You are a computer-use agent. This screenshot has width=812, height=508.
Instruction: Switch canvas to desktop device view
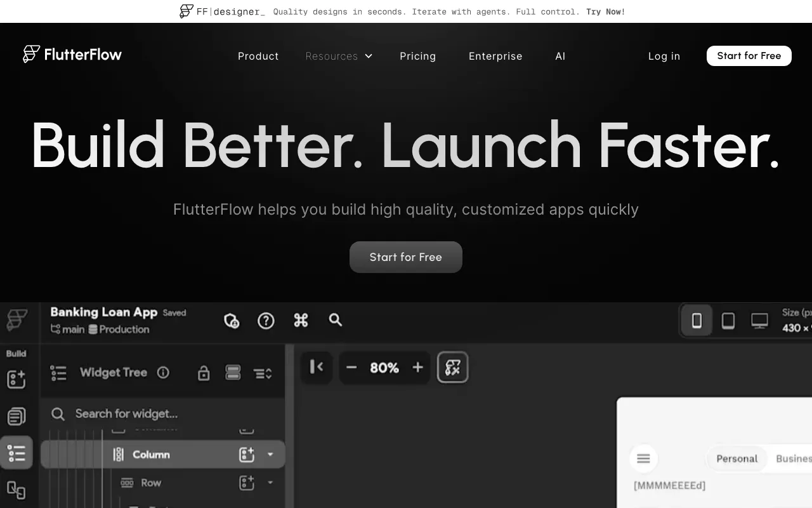click(759, 321)
